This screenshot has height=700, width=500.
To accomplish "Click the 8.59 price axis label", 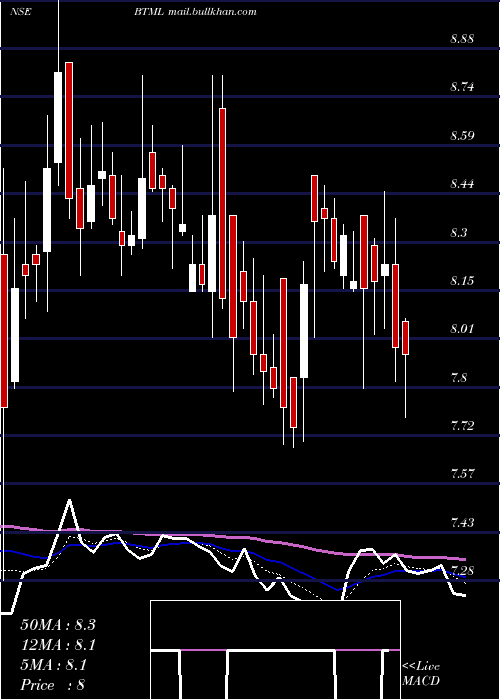I will pos(462,135).
